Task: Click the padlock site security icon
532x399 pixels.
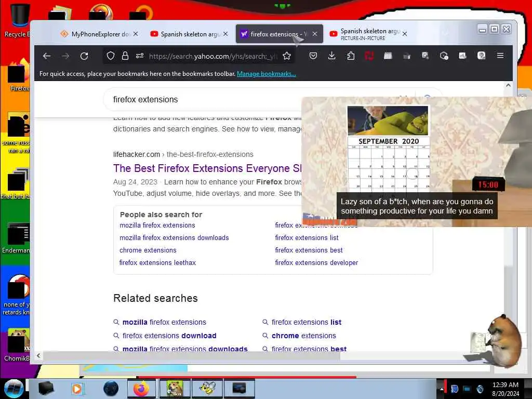Action: tap(125, 56)
